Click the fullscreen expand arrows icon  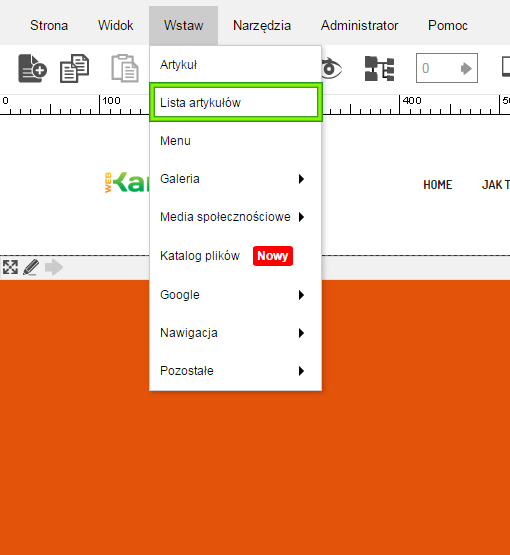(x=10, y=267)
